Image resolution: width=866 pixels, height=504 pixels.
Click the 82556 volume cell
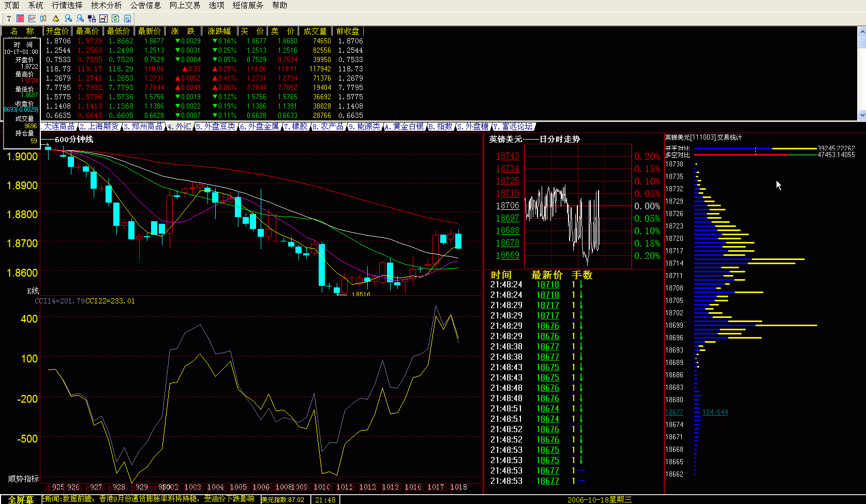click(322, 50)
